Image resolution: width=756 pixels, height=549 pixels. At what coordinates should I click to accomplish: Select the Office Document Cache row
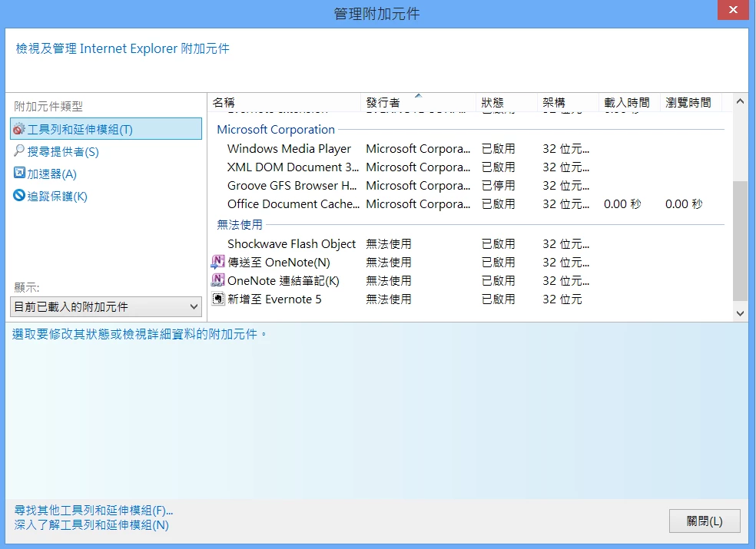pyautogui.click(x=468, y=204)
